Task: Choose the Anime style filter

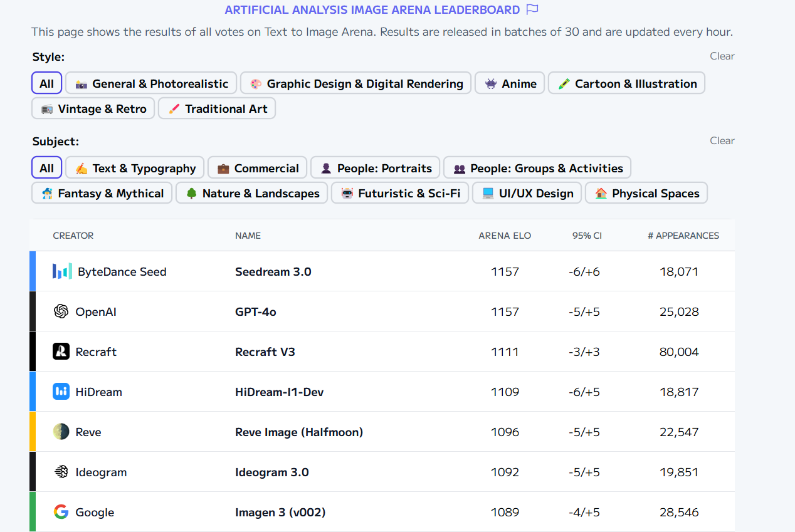Action: [510, 83]
